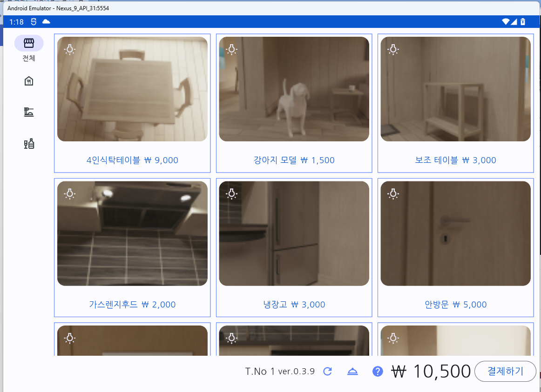
Task: Select the 강아지 모델 product image
Action: coord(294,89)
